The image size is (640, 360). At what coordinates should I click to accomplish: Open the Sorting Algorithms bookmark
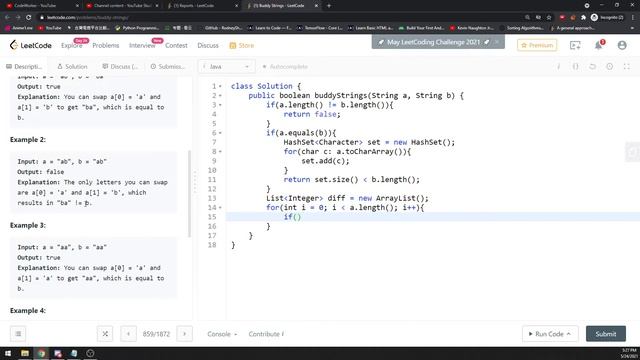click(x=522, y=28)
